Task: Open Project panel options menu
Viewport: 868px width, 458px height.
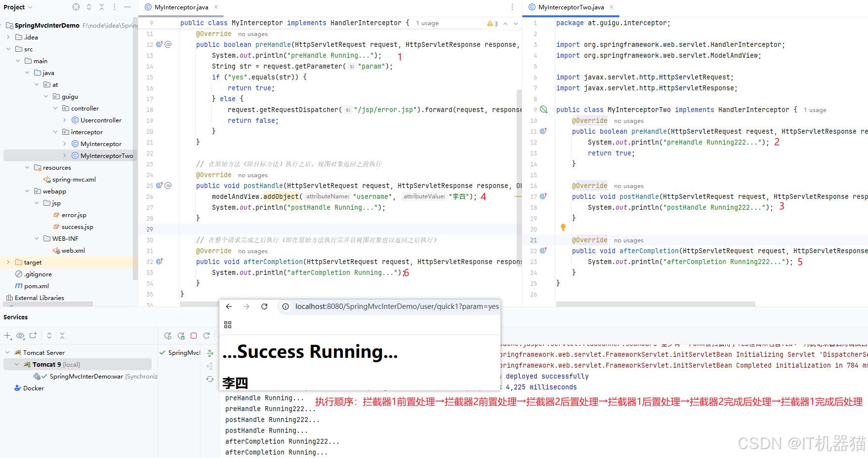Action: (115, 7)
